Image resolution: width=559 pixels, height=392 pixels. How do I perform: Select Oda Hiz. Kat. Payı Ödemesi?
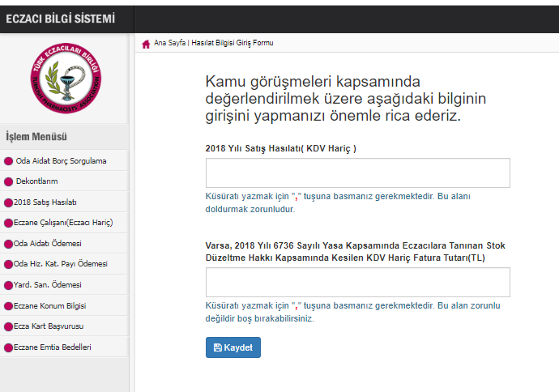coord(61,264)
